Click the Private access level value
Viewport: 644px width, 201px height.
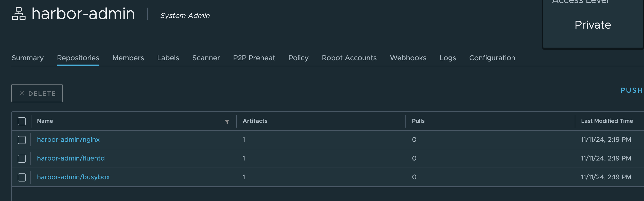[x=593, y=25]
